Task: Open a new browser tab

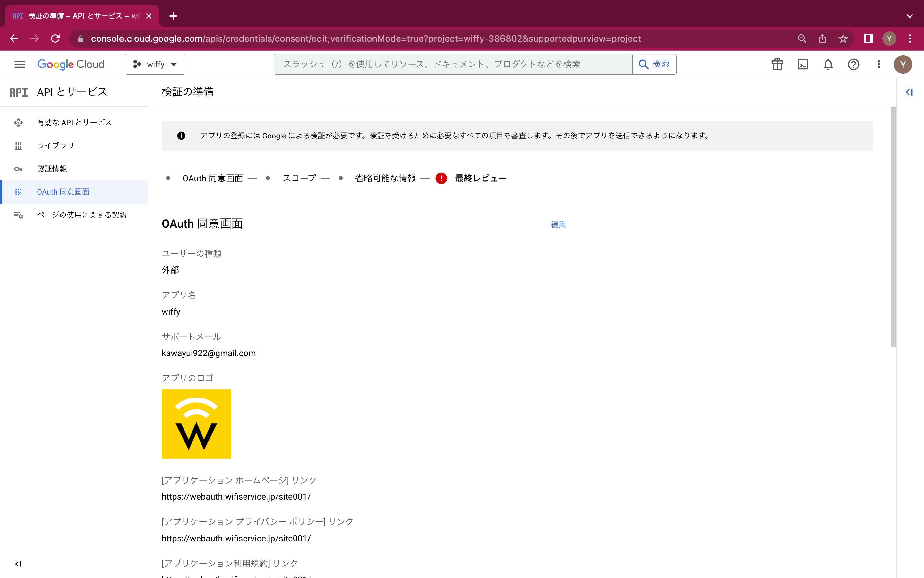Action: coord(173,16)
